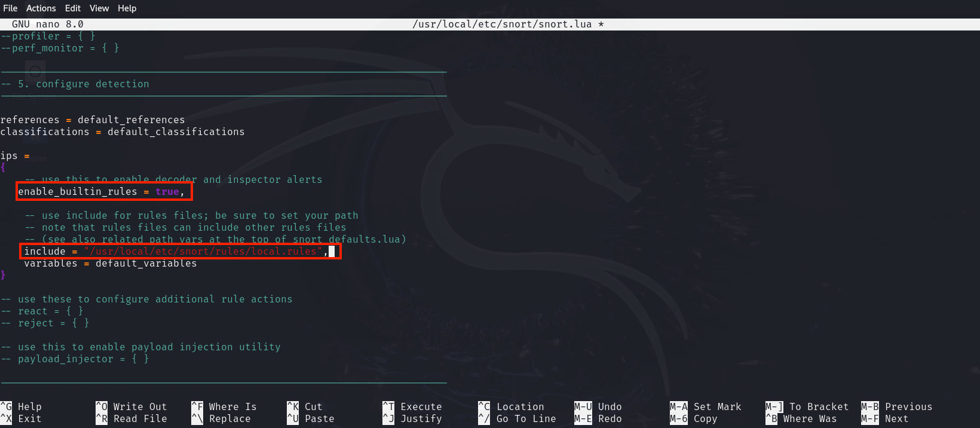
Task: Click the '-- reject = { }' line
Action: 45,323
